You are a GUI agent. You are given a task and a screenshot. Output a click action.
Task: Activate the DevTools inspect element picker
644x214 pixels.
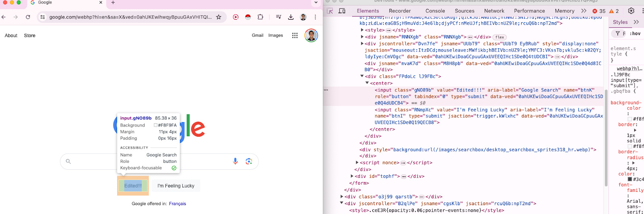(330, 11)
